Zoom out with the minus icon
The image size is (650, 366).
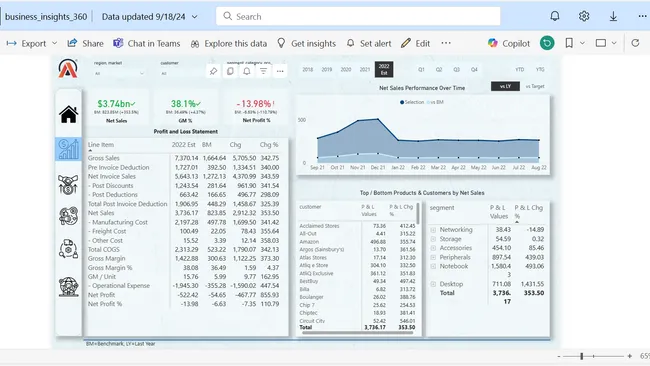[x=559, y=356]
